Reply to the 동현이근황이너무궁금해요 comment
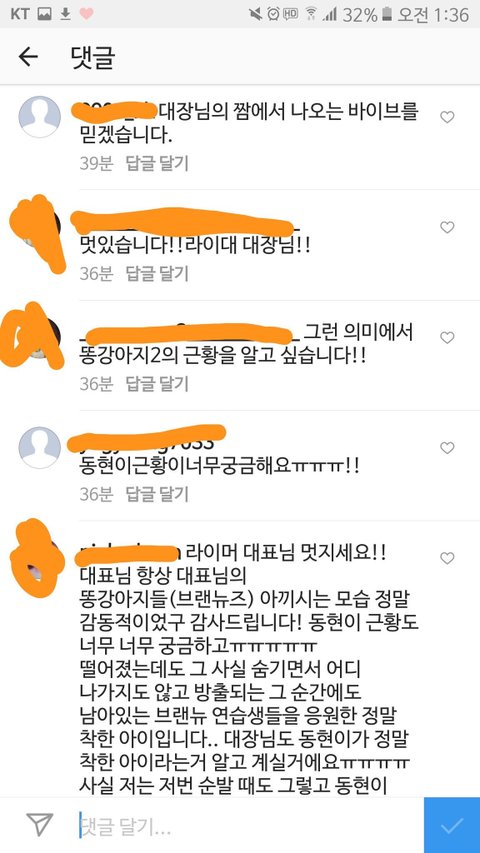The width and height of the screenshot is (480, 853). pyautogui.click(x=157, y=494)
